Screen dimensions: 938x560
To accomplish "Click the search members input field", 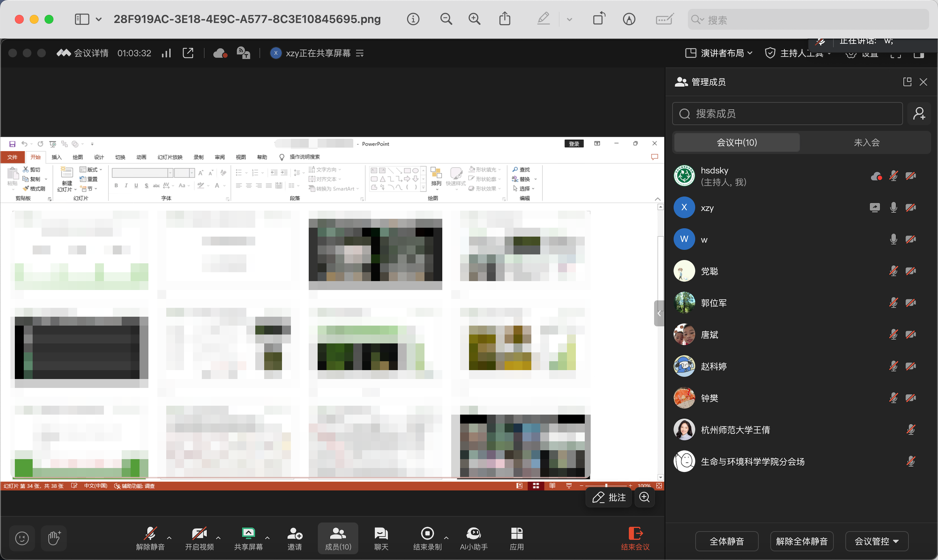I will click(x=787, y=113).
